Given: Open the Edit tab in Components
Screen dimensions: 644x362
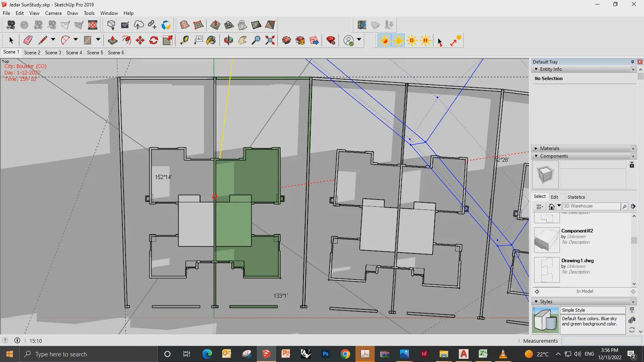Looking at the screenshot, I should pyautogui.click(x=554, y=197).
